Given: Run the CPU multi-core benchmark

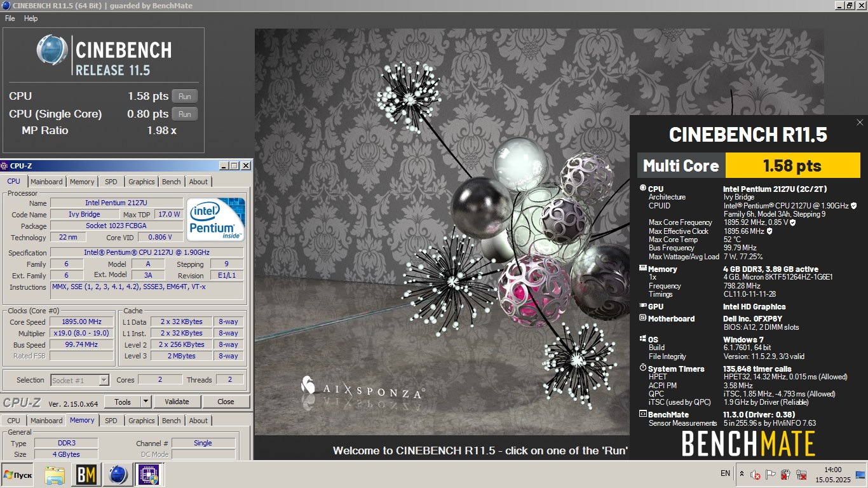Looking at the screenshot, I should point(184,97).
